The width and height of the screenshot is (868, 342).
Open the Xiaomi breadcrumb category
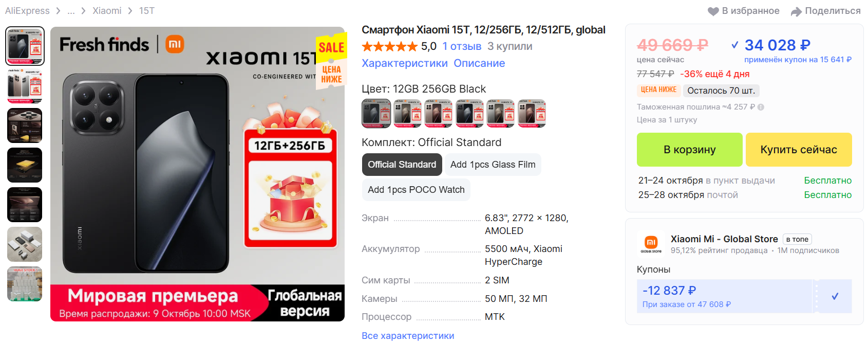tap(107, 11)
